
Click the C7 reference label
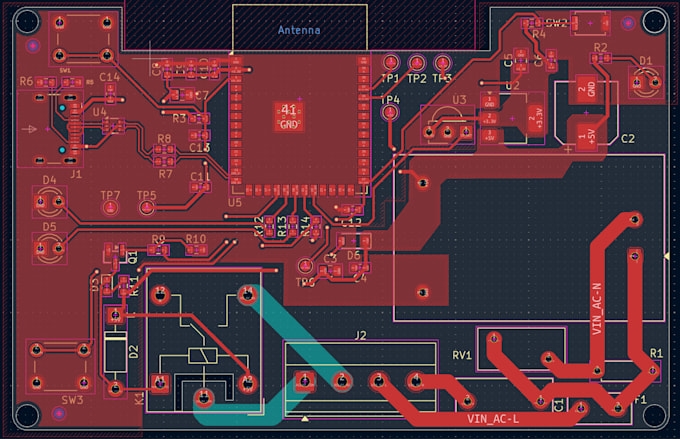click(202, 95)
